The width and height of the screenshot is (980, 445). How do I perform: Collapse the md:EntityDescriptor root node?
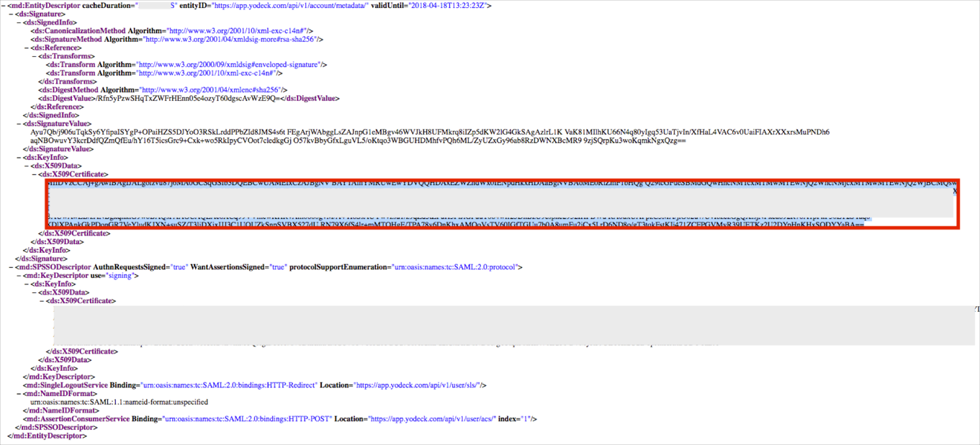coord(4,6)
